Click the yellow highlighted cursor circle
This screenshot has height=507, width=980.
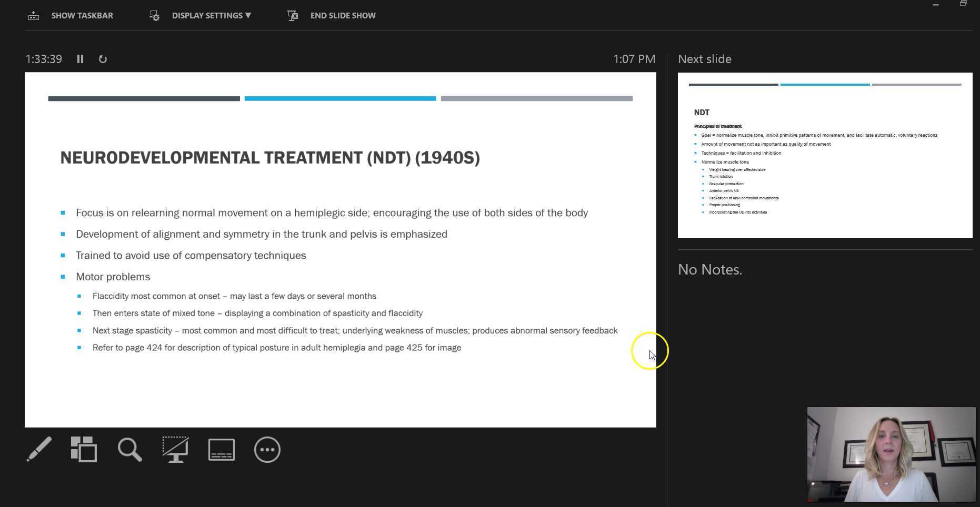coord(650,350)
